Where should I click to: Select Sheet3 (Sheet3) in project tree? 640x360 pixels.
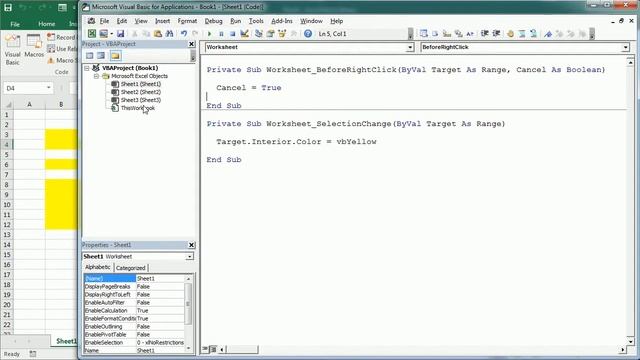(140, 100)
